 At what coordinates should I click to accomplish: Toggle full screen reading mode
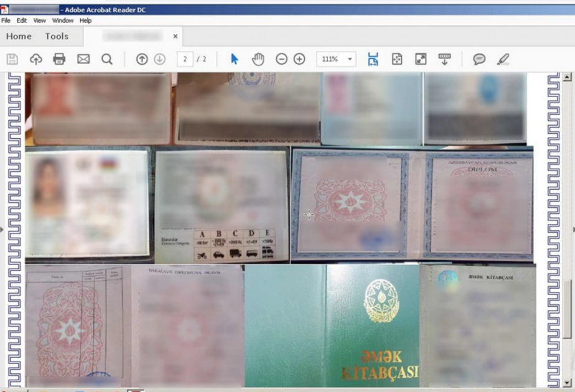pos(421,59)
